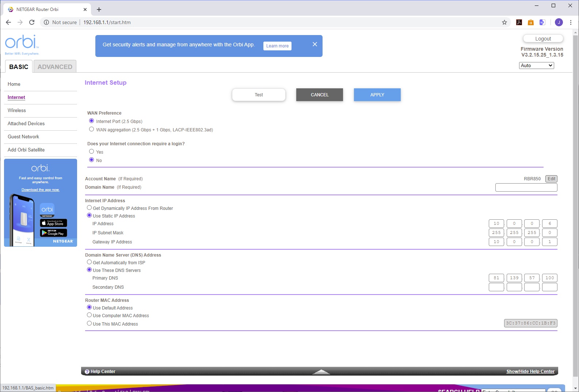Open the Chrome three-dot menu
This screenshot has height=392, width=579.
pyautogui.click(x=571, y=22)
